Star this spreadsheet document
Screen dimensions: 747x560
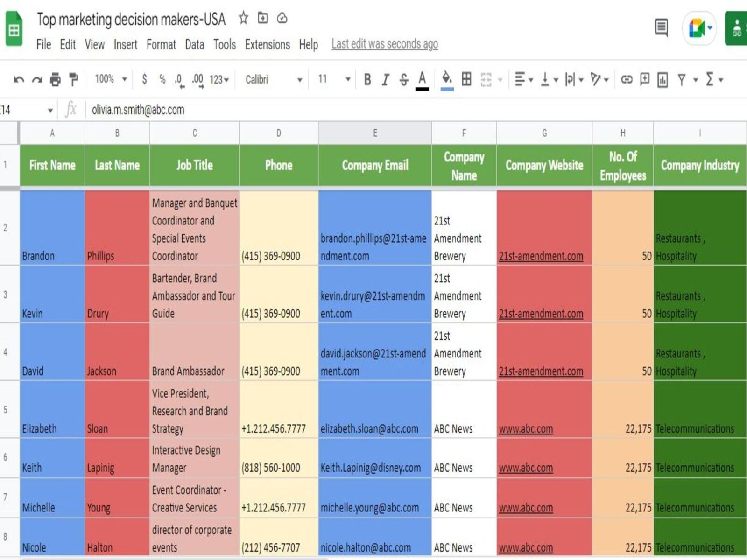pyautogui.click(x=243, y=18)
